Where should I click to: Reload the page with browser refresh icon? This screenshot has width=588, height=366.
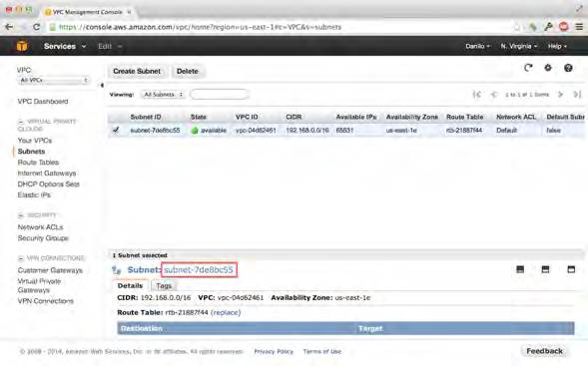[36, 27]
